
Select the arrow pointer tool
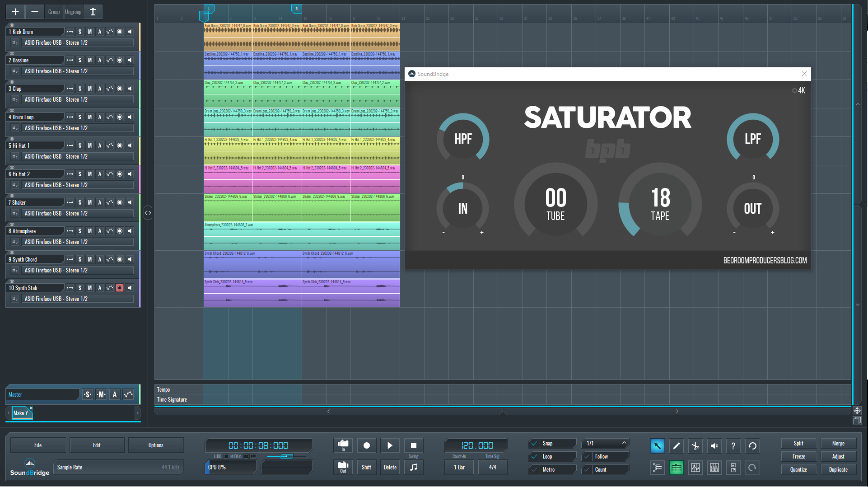(x=658, y=446)
